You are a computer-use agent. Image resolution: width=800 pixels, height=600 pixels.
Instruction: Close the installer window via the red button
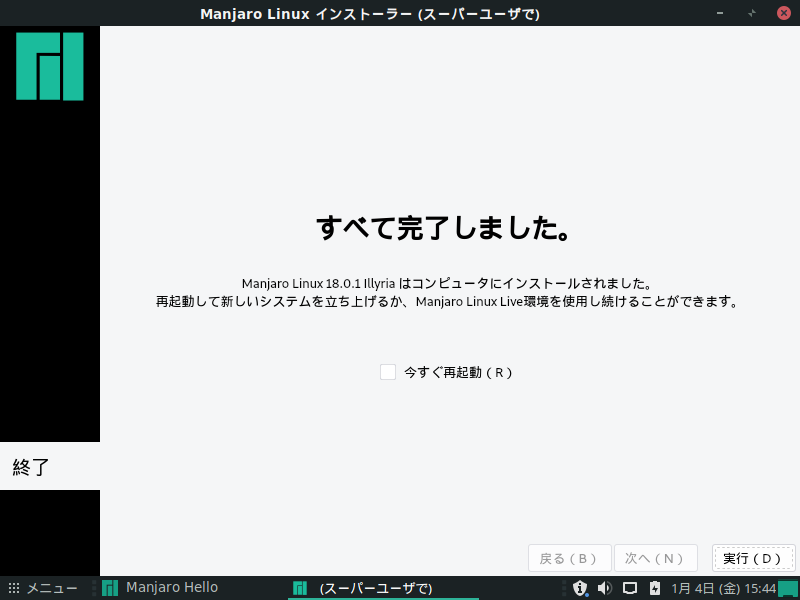point(784,13)
